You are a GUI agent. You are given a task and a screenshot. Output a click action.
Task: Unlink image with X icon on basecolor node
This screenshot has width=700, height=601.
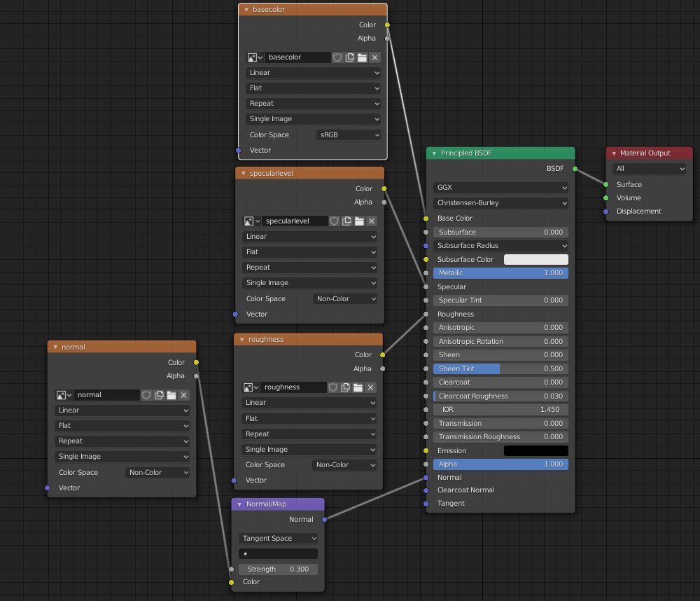(374, 57)
